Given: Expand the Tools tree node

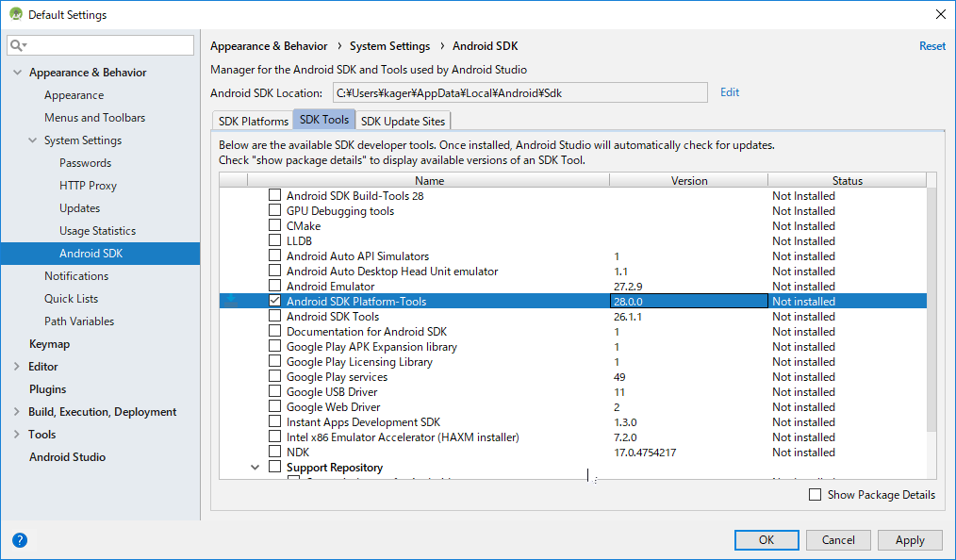Looking at the screenshot, I should (x=17, y=435).
